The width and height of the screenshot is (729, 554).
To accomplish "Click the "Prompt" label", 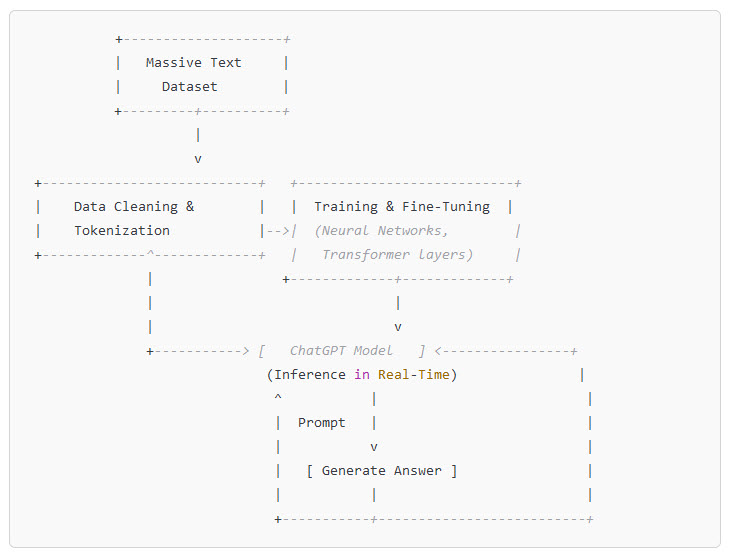I will (322, 423).
